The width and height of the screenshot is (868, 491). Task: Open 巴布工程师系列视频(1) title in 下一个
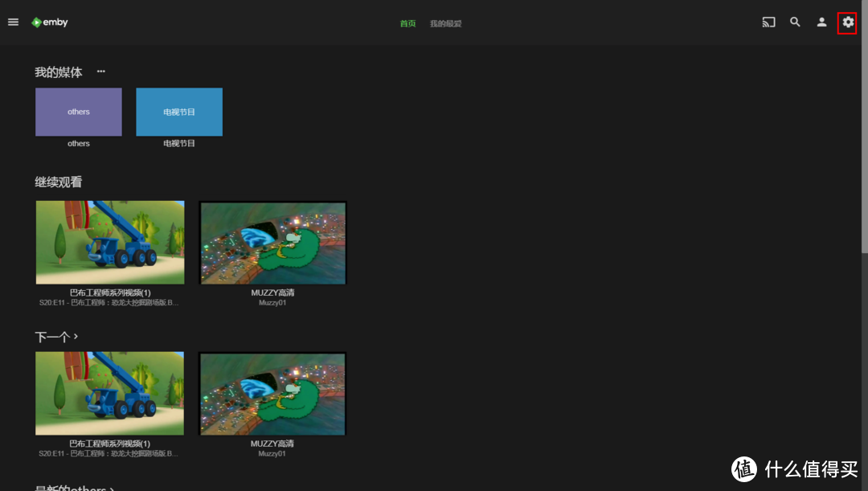click(109, 444)
